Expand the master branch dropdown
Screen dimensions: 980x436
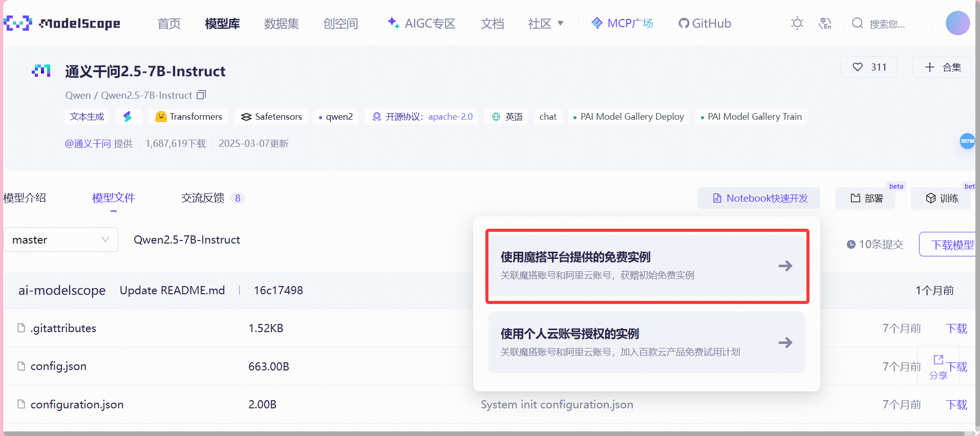61,239
